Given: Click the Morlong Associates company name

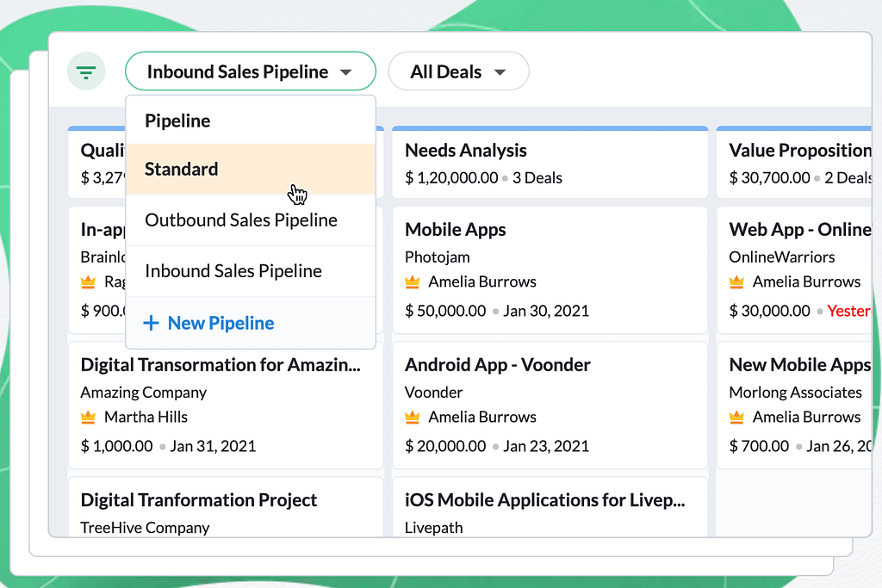Looking at the screenshot, I should [x=795, y=393].
